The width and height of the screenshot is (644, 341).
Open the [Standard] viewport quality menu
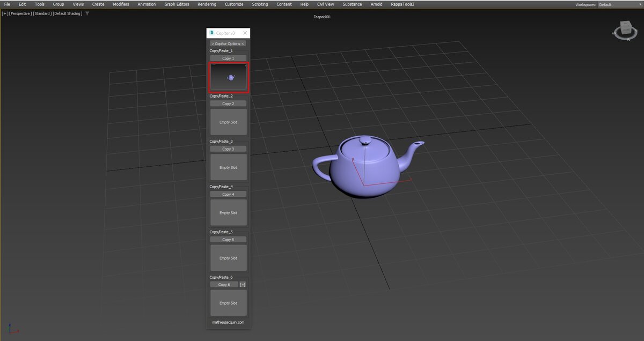[x=42, y=13]
